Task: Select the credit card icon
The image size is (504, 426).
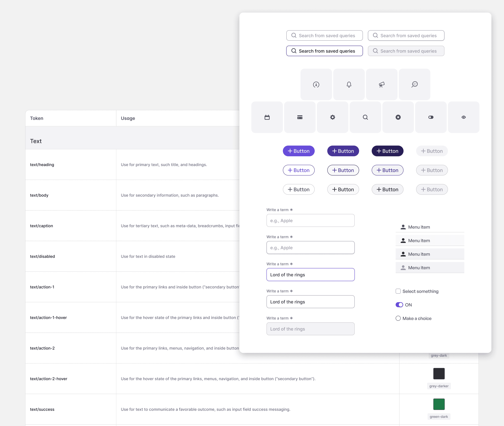Action: tap(300, 117)
